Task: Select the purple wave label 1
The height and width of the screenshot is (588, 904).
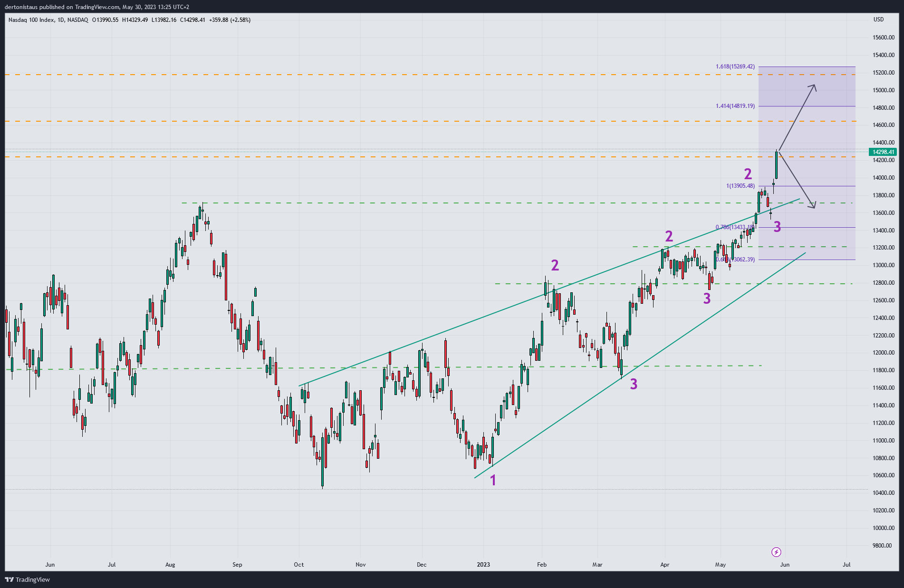Action: click(x=493, y=481)
